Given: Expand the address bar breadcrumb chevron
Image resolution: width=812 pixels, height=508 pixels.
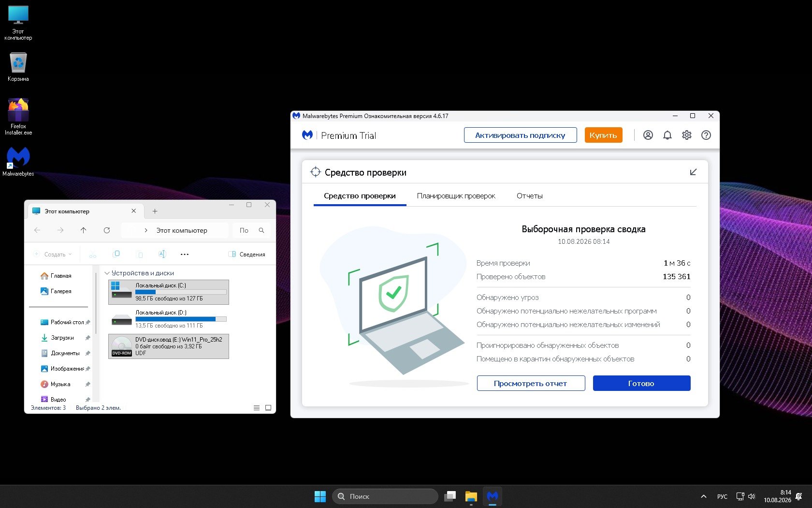Looking at the screenshot, I should 146,230.
